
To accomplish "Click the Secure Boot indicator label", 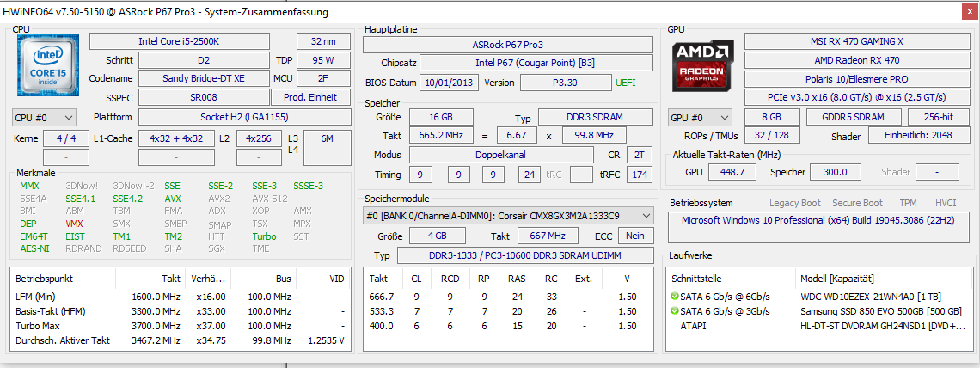I will tap(858, 203).
